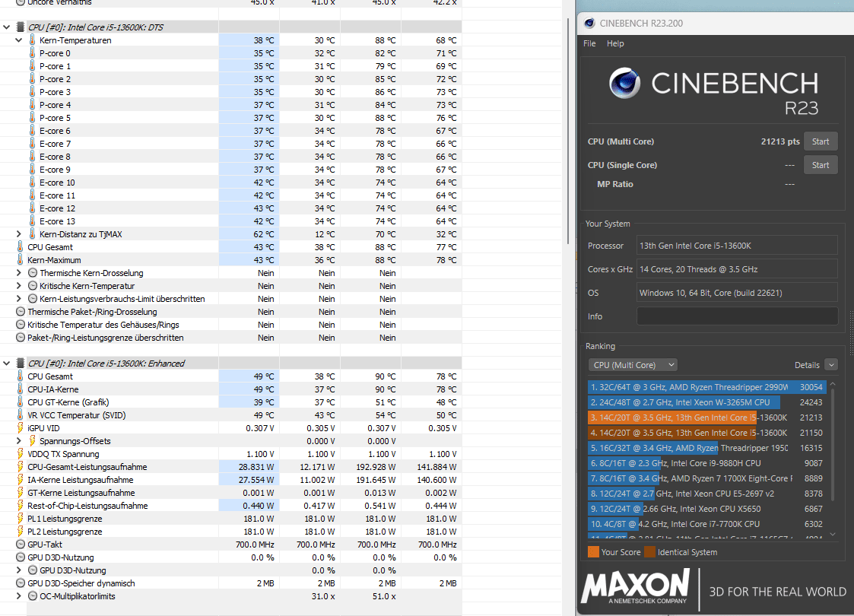Click the orange Your Score legend swatch
The height and width of the screenshot is (616, 854).
594,551
